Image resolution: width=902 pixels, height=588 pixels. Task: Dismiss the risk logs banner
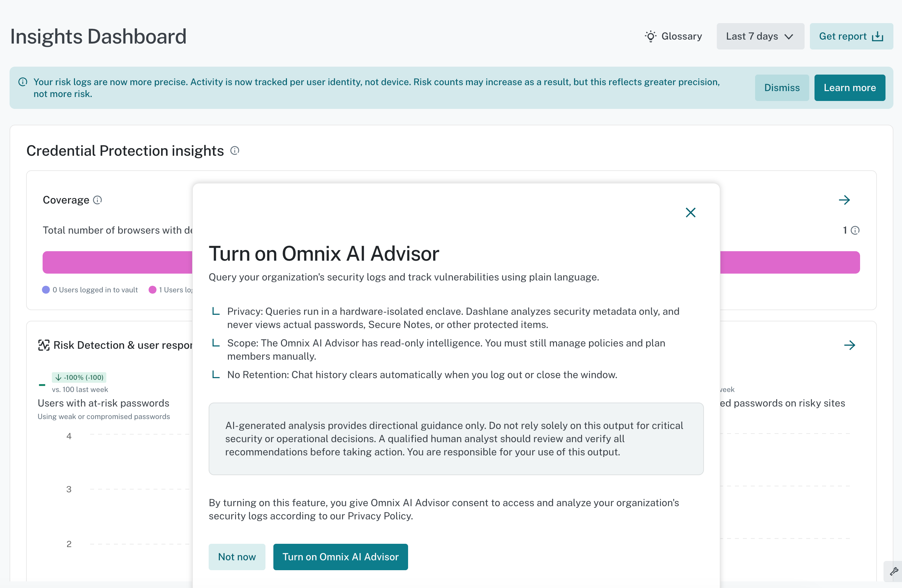click(x=781, y=87)
